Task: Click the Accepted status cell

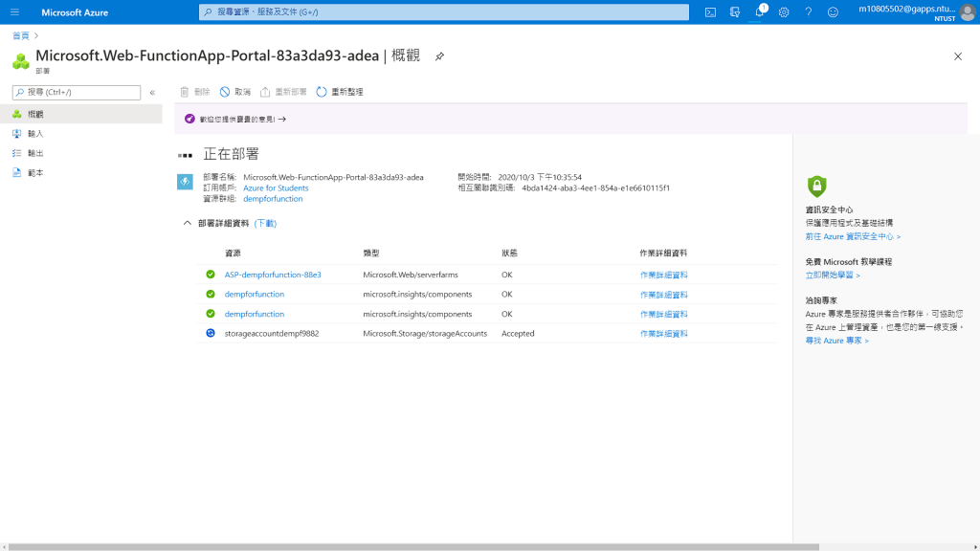Action: coord(518,334)
